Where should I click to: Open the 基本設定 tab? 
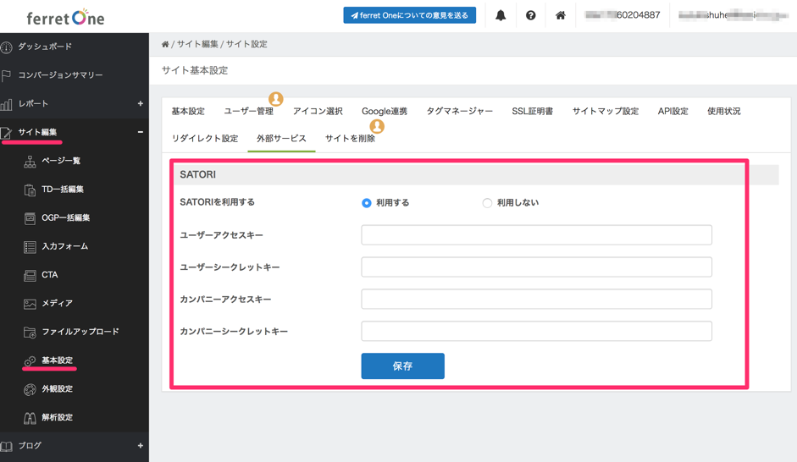[188, 111]
